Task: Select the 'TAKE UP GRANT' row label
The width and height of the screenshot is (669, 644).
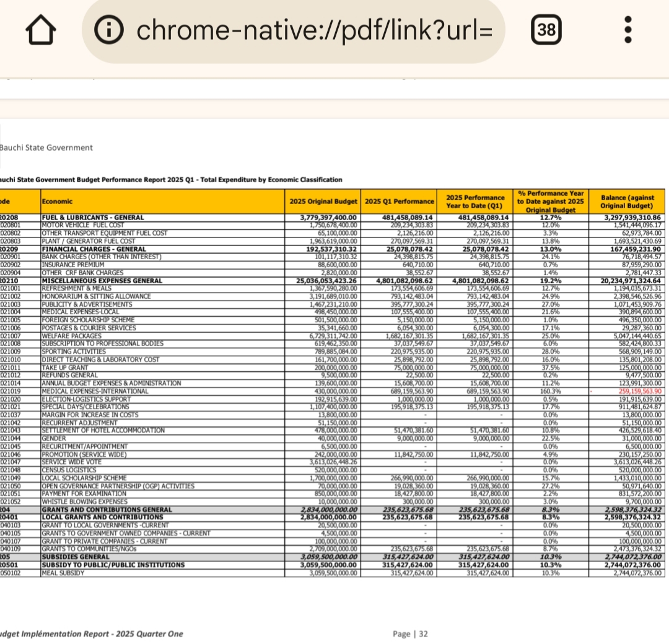Action: (x=65, y=368)
